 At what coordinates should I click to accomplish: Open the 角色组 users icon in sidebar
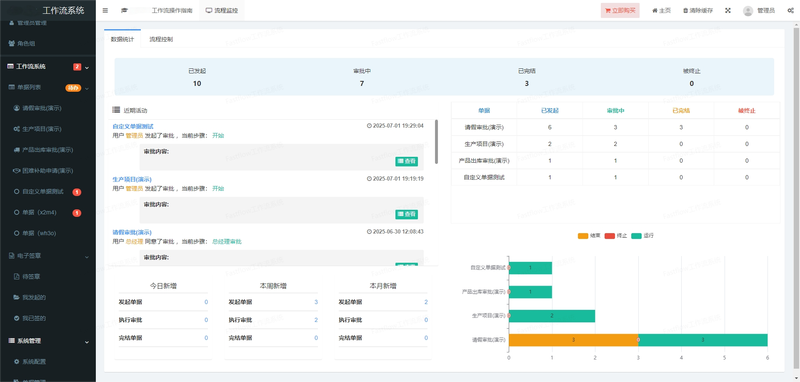coord(11,43)
